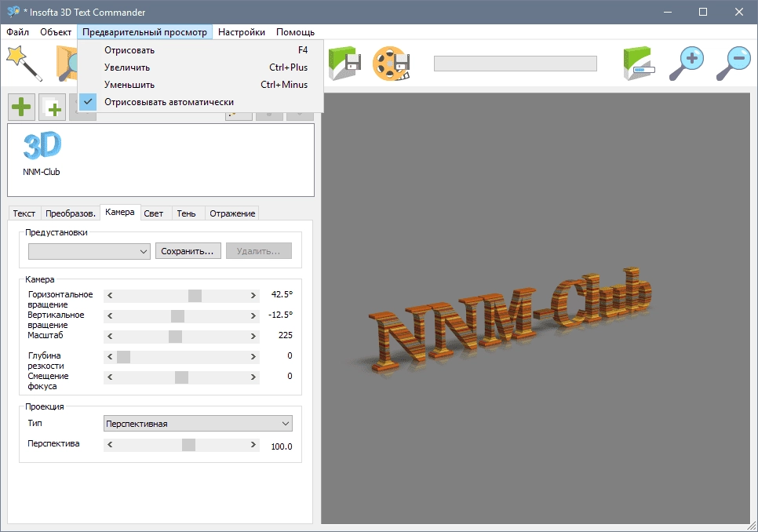The width and height of the screenshot is (758, 532).
Task: Click the Глубина резкости slider thumb
Action: tap(123, 357)
